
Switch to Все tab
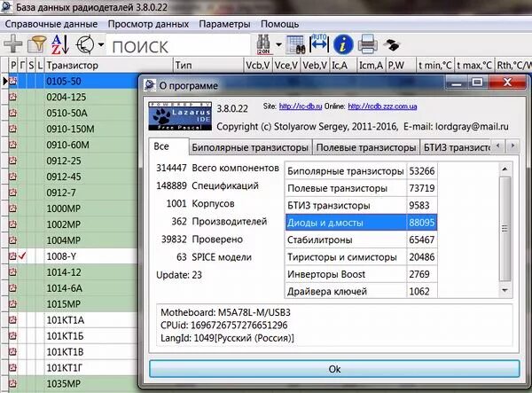click(168, 146)
